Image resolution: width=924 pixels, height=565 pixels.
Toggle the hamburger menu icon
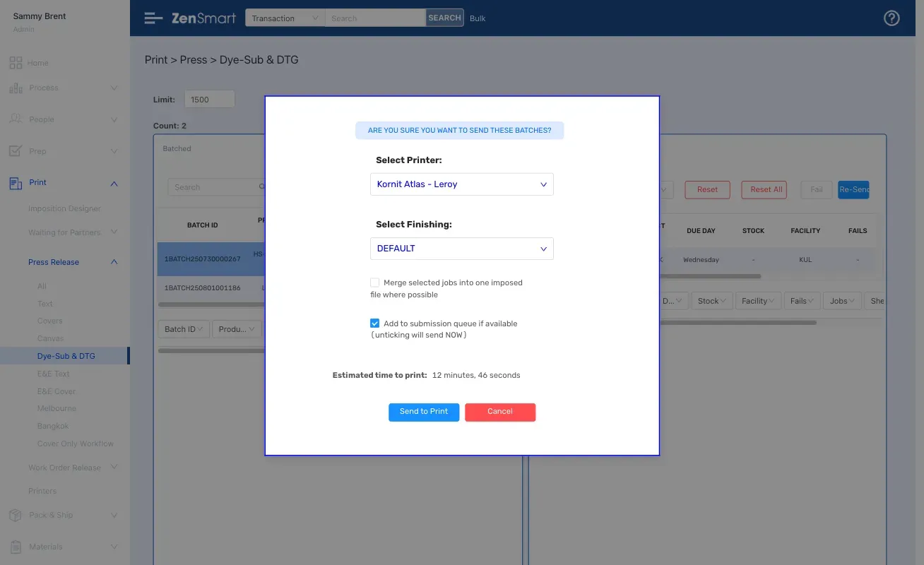point(153,18)
